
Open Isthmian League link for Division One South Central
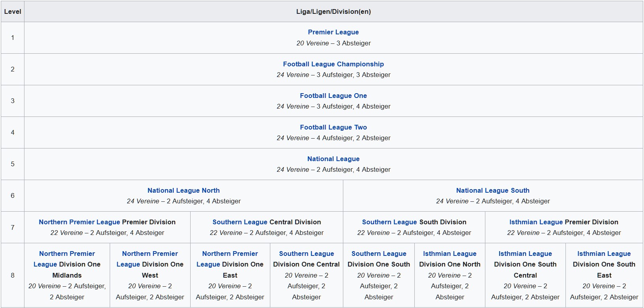pos(525,254)
